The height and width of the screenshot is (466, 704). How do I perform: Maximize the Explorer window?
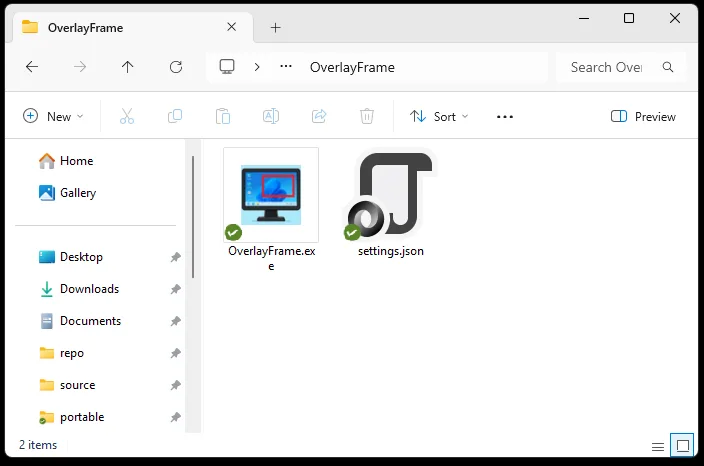(629, 18)
